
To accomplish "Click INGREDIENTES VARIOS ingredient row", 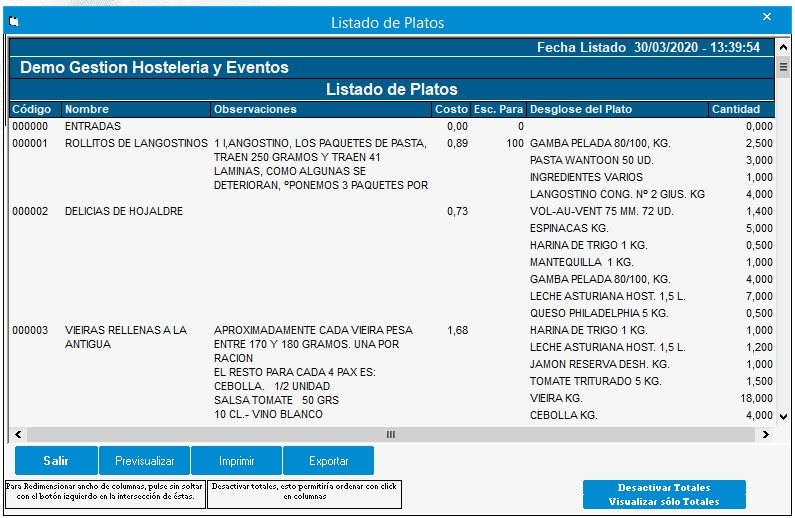I will (x=586, y=177).
